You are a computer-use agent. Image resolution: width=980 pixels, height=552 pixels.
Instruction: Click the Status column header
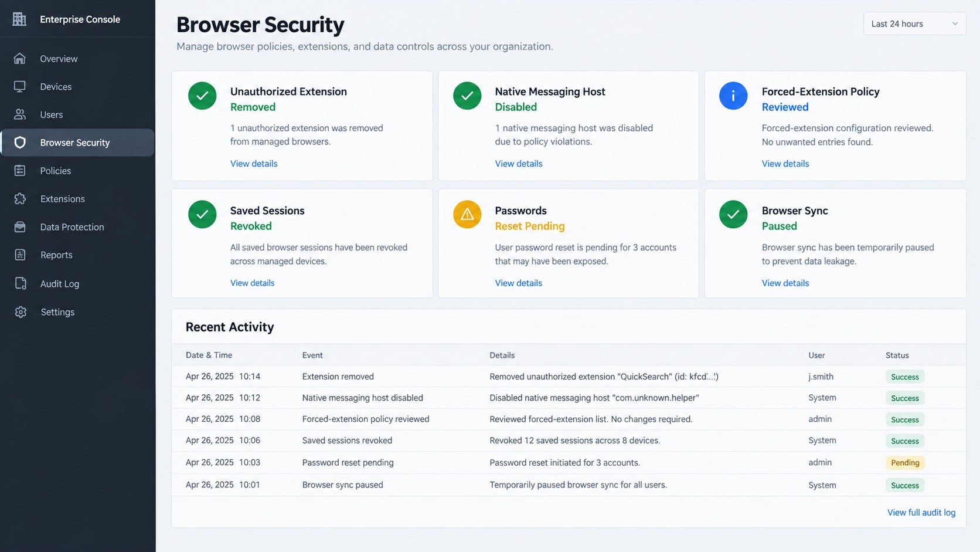(x=897, y=355)
